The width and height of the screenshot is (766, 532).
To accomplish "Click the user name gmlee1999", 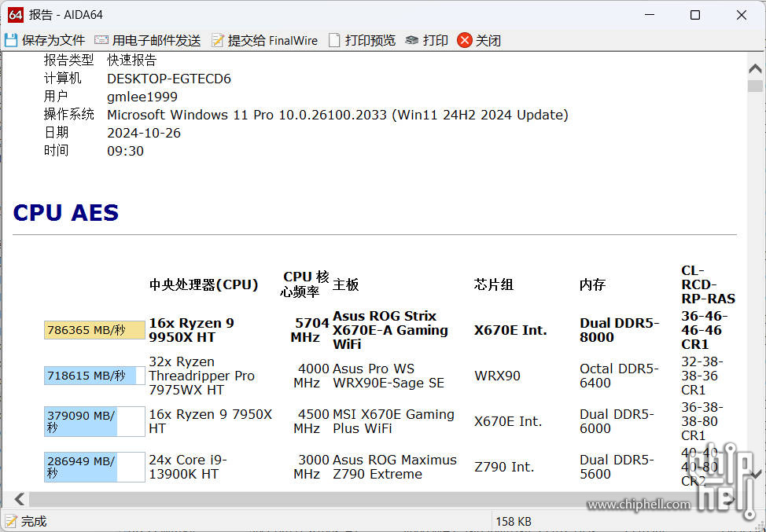I will 142,97.
